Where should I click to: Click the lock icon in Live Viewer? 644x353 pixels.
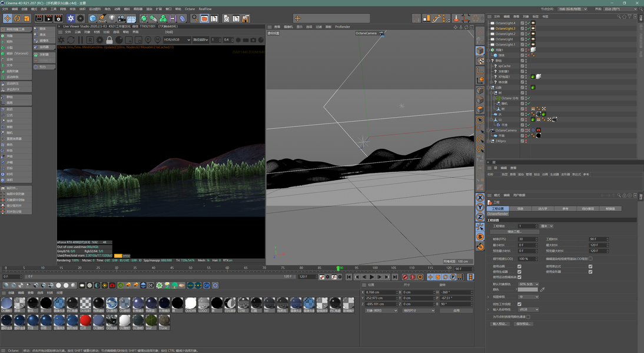pyautogui.click(x=109, y=40)
